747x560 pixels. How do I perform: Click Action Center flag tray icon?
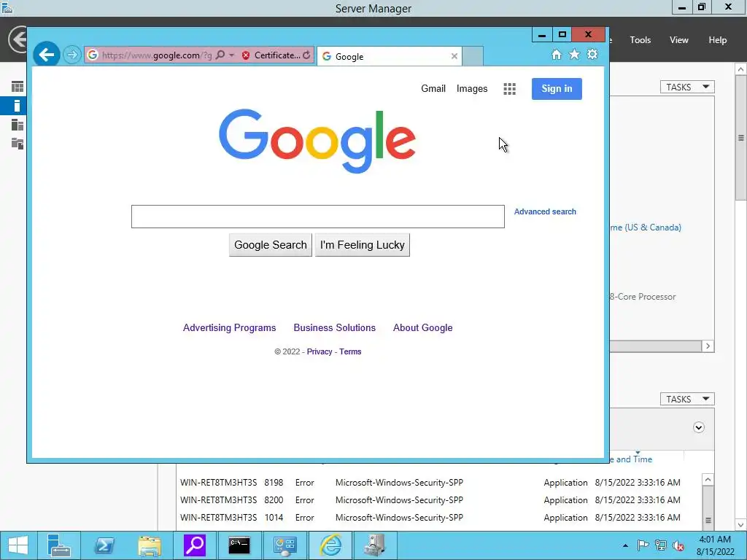coord(643,545)
